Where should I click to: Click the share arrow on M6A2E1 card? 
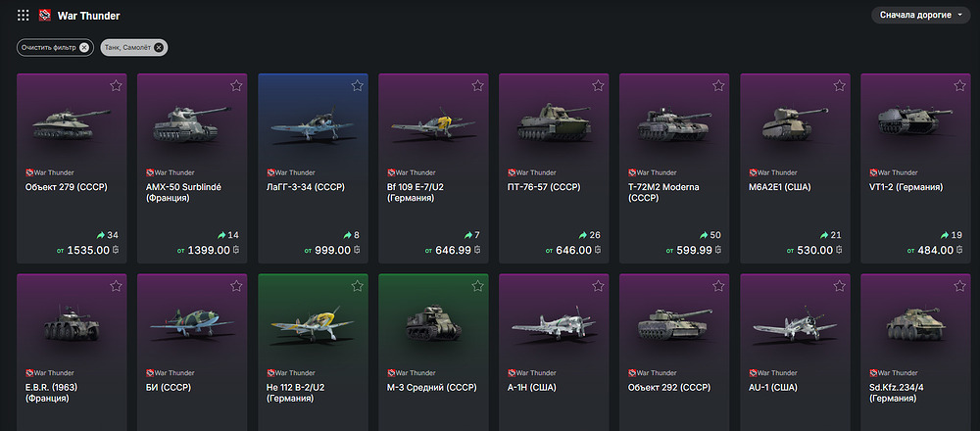pyautogui.click(x=823, y=235)
